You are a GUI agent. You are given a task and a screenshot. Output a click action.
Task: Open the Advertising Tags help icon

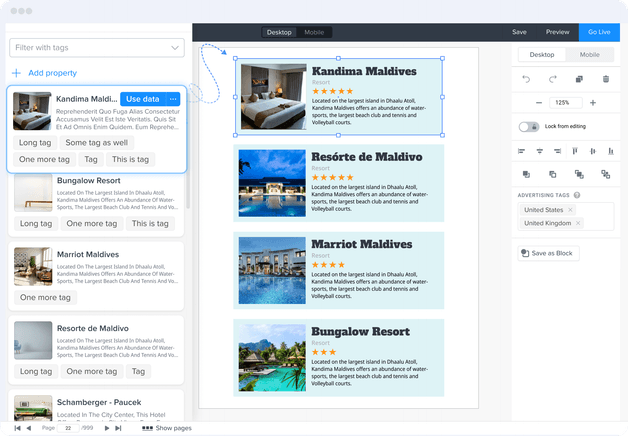click(x=577, y=195)
